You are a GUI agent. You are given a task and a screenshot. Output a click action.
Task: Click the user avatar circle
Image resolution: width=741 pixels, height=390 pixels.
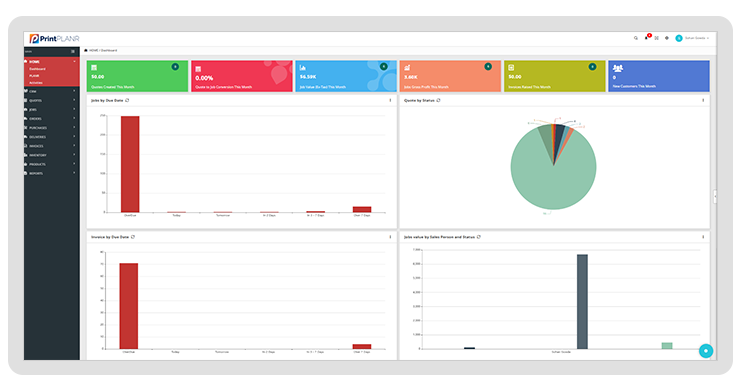click(x=679, y=38)
